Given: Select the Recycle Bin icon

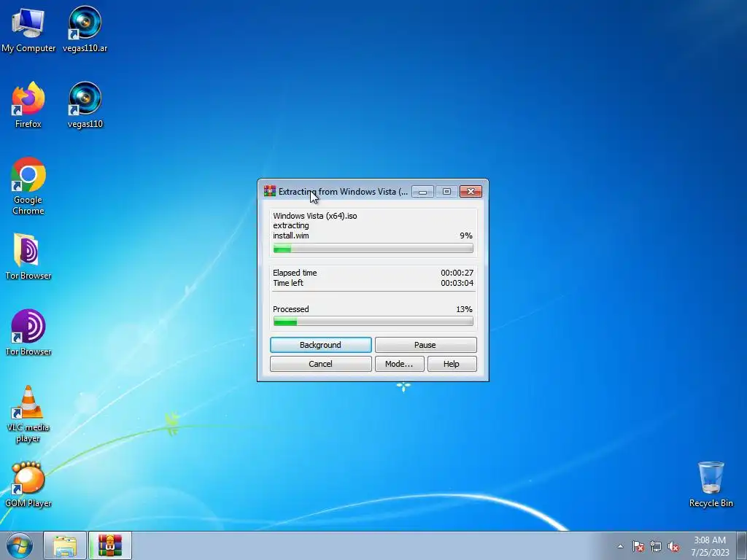Looking at the screenshot, I should click(x=711, y=485).
